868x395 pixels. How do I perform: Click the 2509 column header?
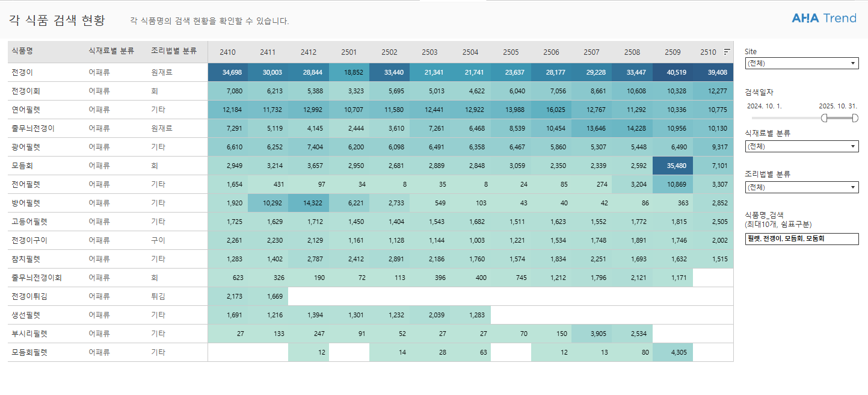(x=673, y=52)
